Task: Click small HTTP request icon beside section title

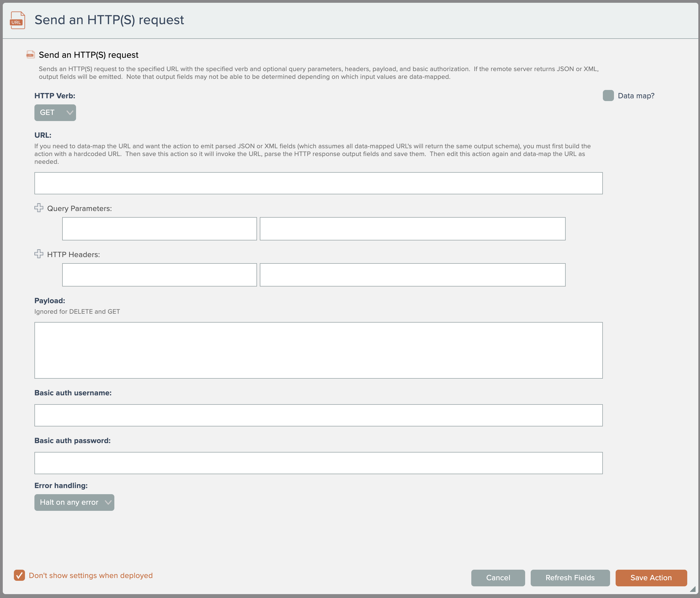Action: tap(31, 55)
